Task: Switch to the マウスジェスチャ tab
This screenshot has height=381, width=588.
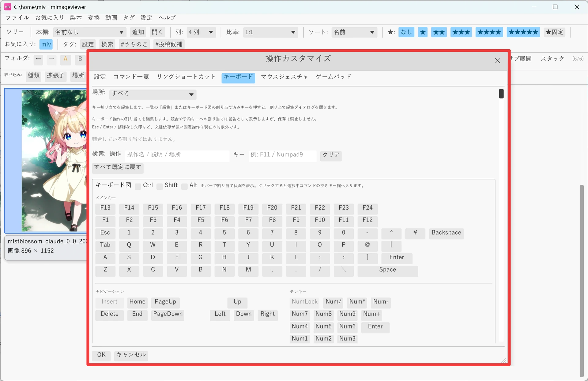Action: point(285,77)
